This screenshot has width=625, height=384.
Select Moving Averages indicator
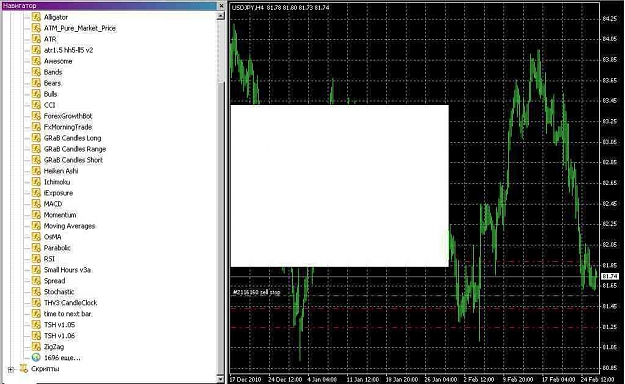click(69, 226)
